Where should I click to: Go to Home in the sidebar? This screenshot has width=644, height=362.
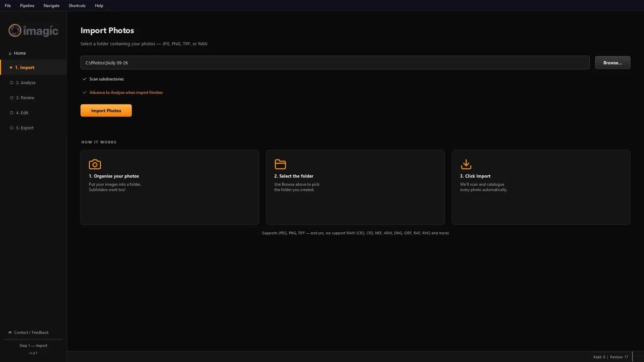click(x=17, y=53)
